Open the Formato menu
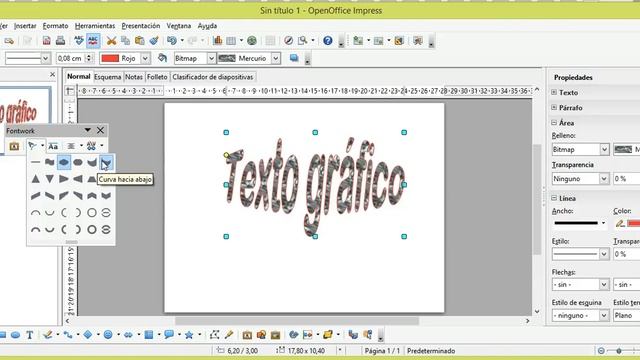 55,26
